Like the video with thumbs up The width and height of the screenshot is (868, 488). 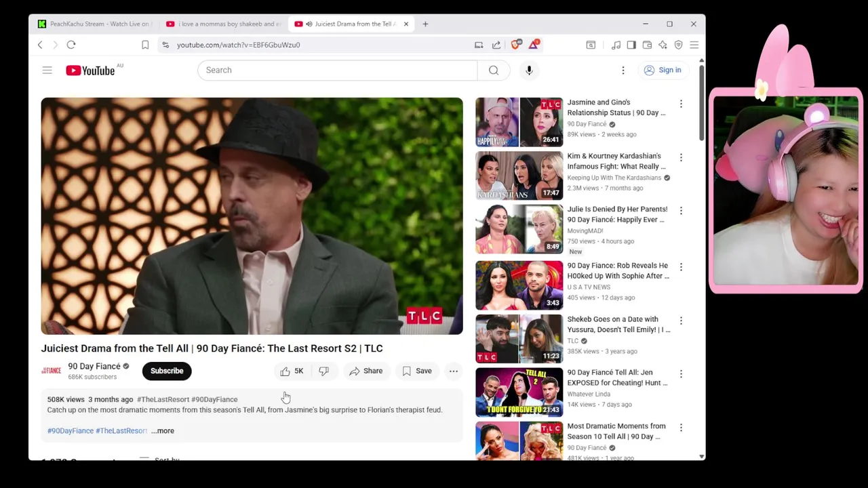coord(292,371)
